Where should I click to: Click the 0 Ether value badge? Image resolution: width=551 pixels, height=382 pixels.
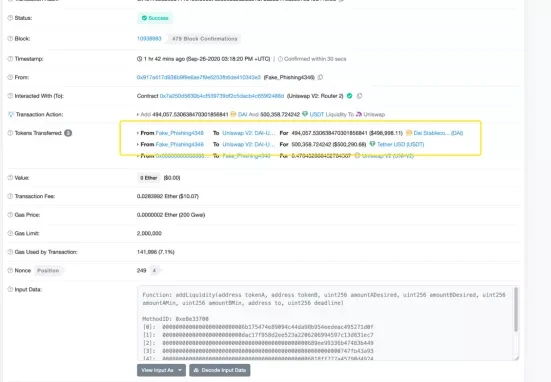tap(149, 178)
